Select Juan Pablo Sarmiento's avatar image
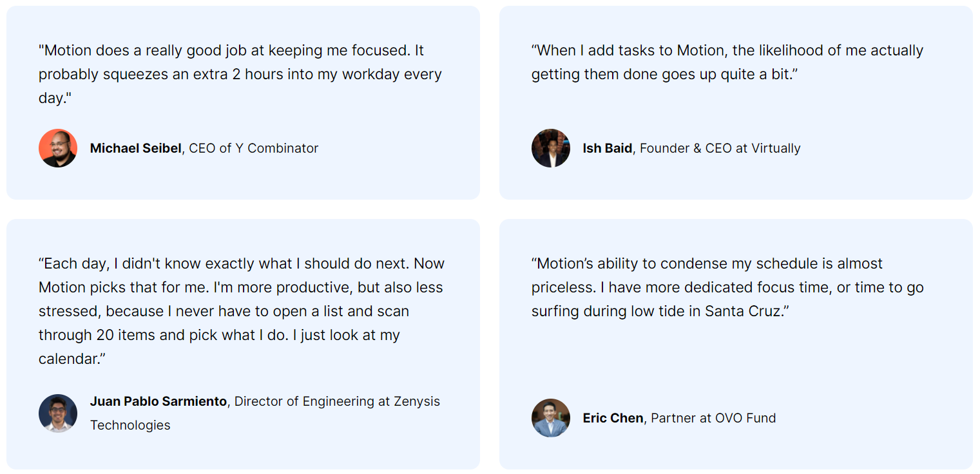The width and height of the screenshot is (980, 474). [x=58, y=413]
